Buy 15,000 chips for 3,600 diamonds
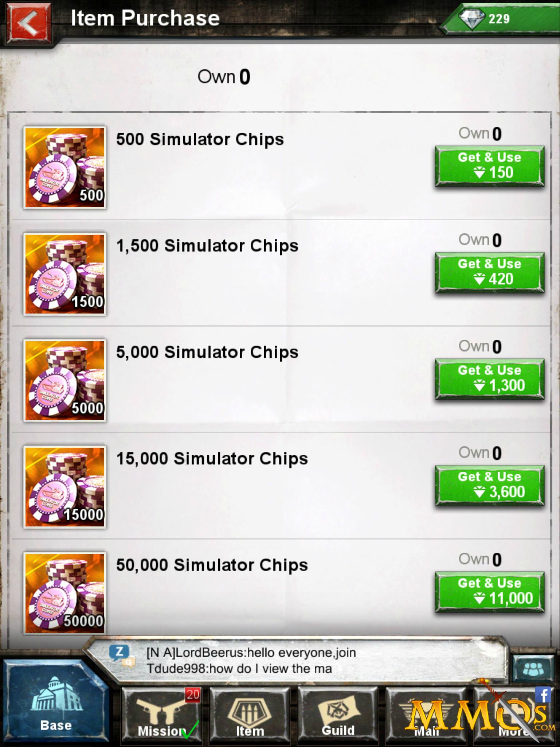 pos(489,486)
